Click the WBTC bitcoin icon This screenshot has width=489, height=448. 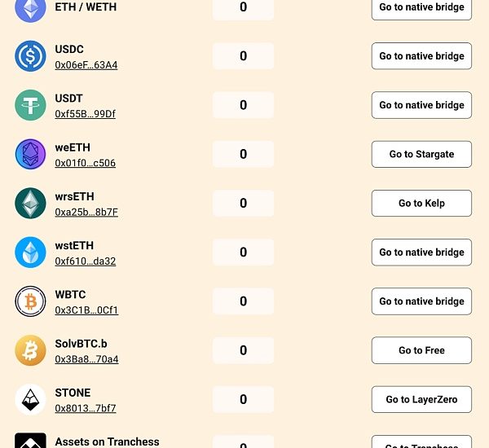[x=31, y=301]
